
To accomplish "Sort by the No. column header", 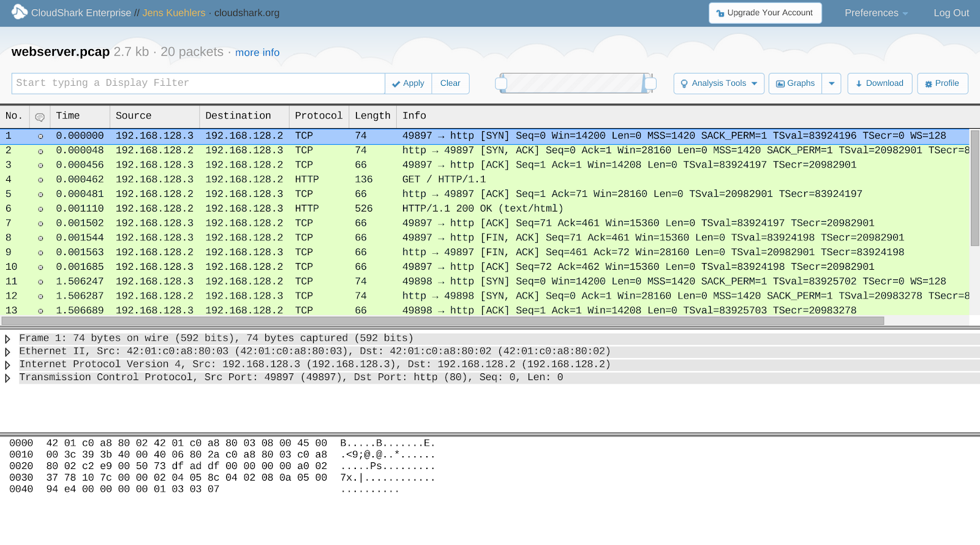I will tap(14, 116).
